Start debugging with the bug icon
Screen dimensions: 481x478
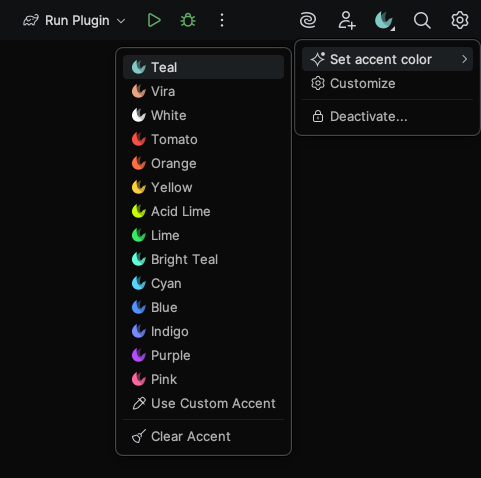[x=188, y=21]
